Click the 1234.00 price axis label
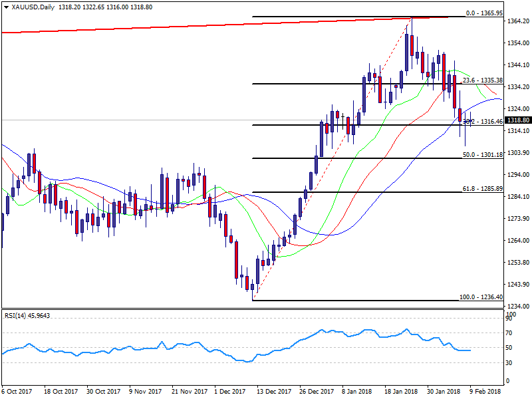This screenshot has height=399, width=532. tap(517, 306)
